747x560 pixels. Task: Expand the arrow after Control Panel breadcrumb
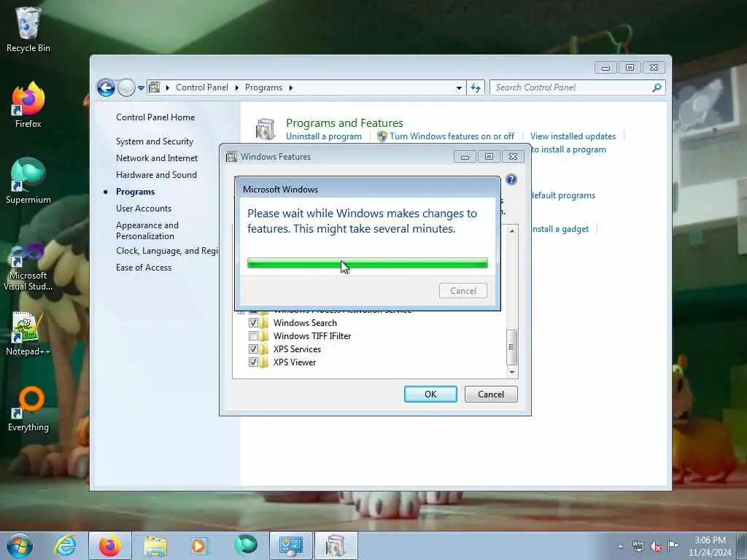pyautogui.click(x=237, y=87)
